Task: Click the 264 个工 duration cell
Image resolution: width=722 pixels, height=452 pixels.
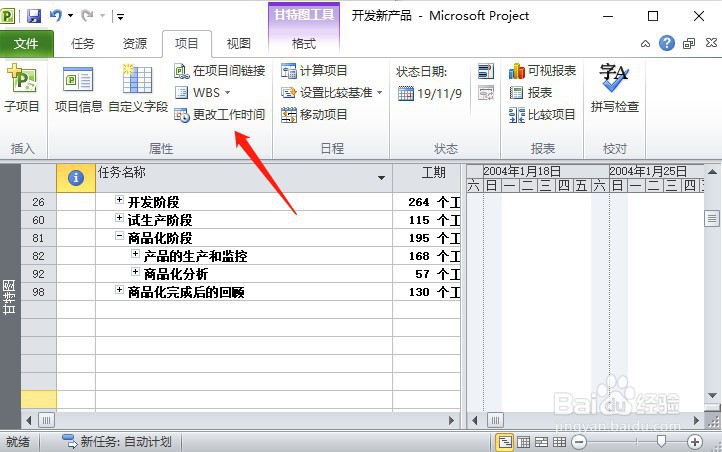Action: click(x=426, y=202)
